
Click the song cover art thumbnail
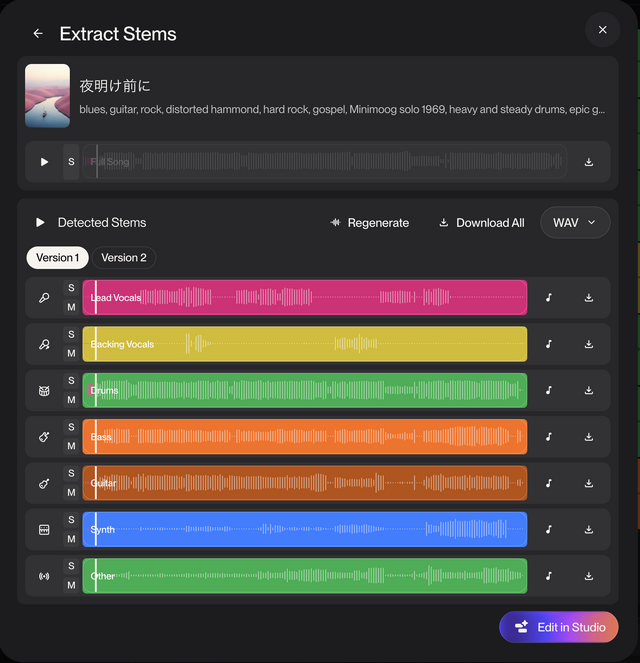point(47,96)
